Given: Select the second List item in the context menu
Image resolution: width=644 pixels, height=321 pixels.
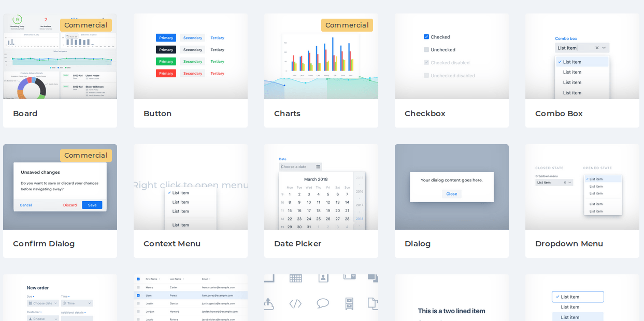Looking at the screenshot, I should tap(180, 202).
